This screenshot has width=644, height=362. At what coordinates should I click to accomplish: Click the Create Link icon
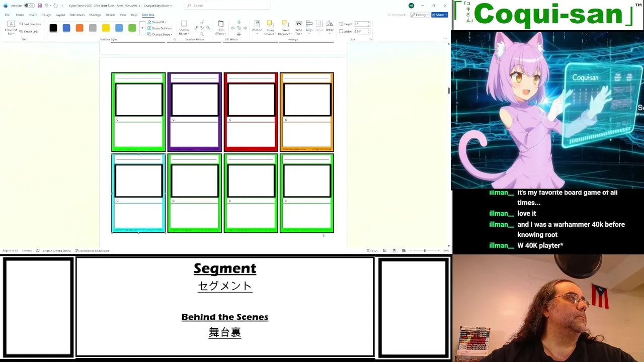pos(22,31)
